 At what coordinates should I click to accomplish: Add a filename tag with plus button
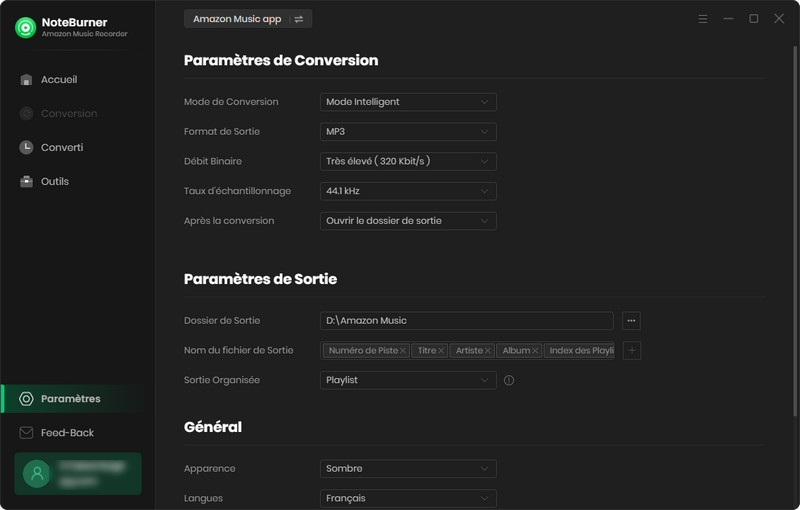[x=632, y=350]
